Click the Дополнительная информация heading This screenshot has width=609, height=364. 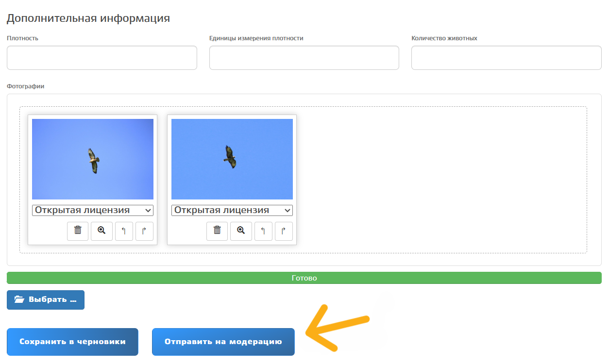88,18
